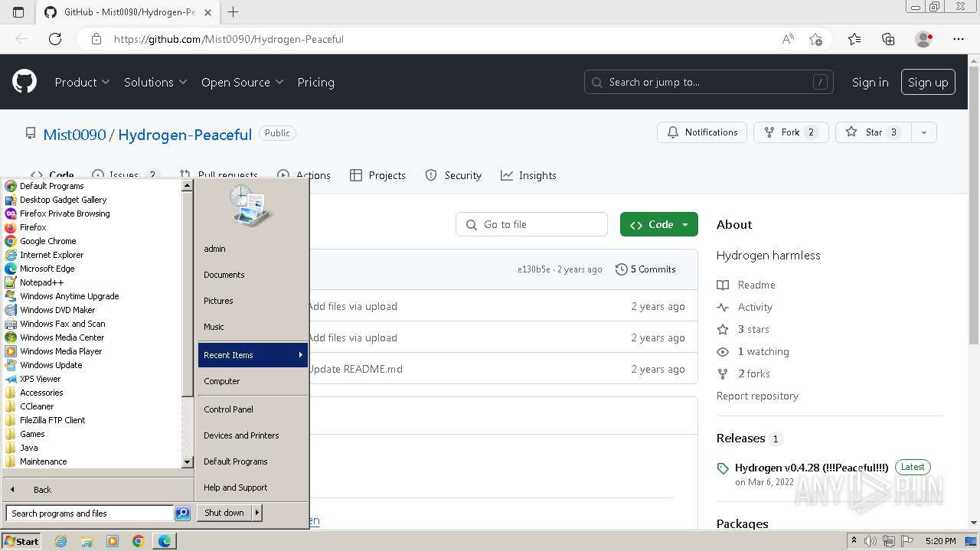Click the Pricing link
The width and height of the screenshot is (980, 551).
315,82
